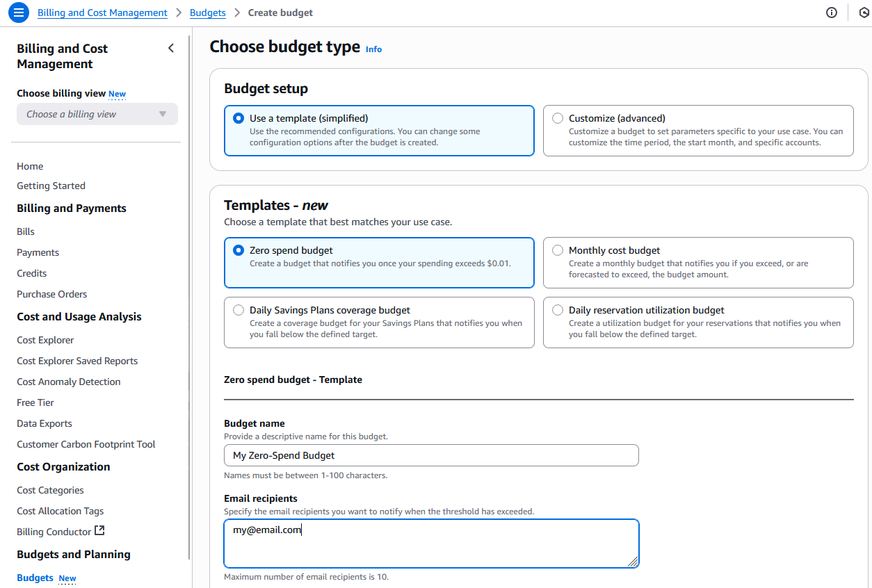Click the info circle icon in top bar

(x=831, y=13)
